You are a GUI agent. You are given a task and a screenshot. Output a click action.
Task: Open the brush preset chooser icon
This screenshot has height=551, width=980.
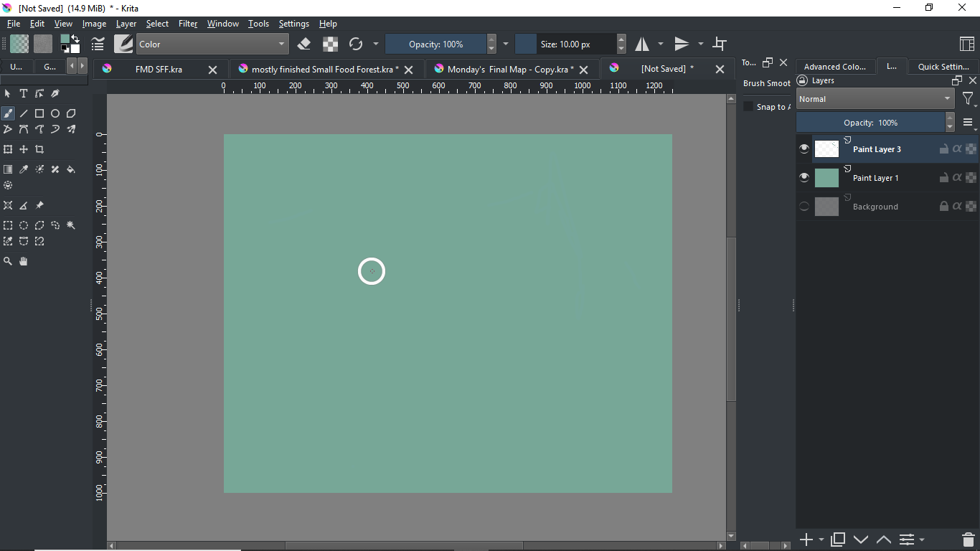123,44
